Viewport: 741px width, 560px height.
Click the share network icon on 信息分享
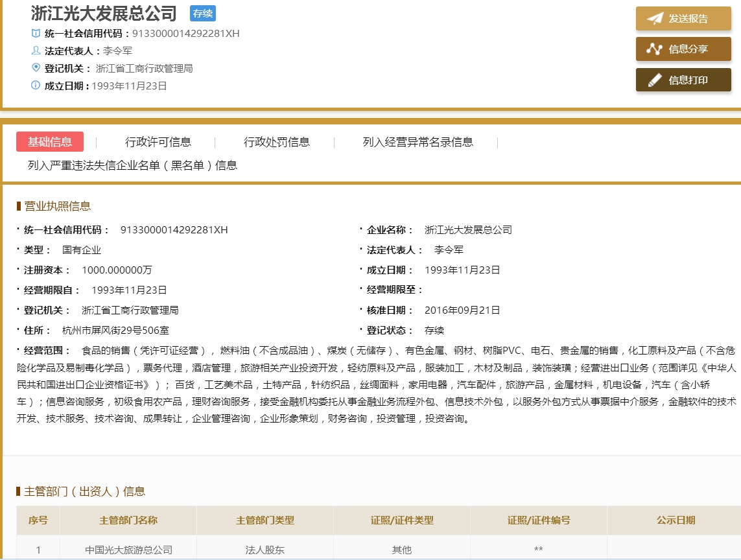pos(654,49)
